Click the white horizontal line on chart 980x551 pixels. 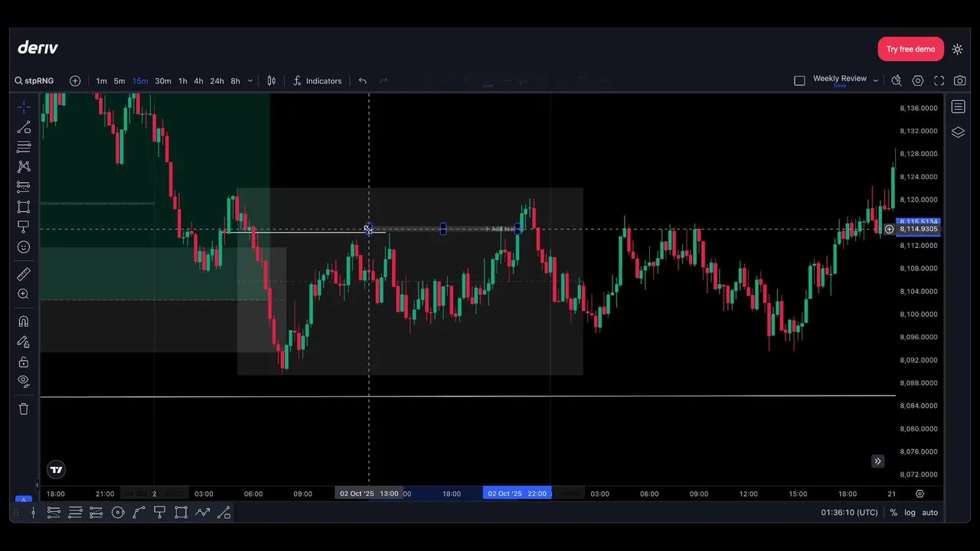[467, 396]
